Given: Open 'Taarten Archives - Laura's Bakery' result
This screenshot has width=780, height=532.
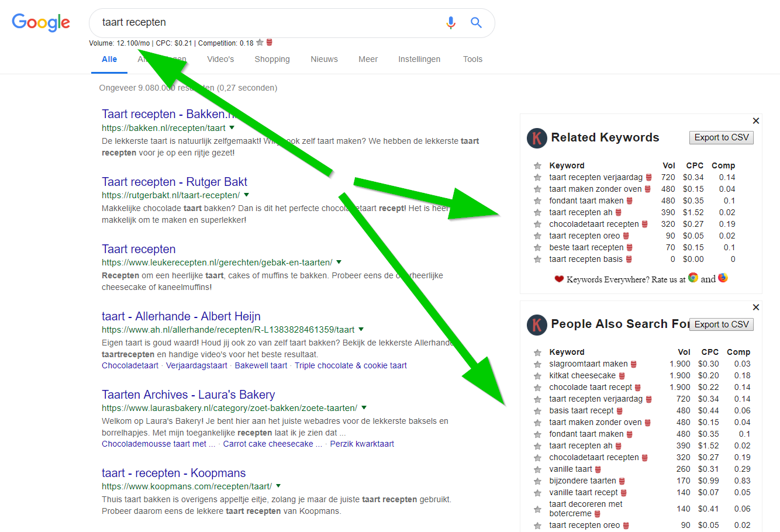Looking at the screenshot, I should tap(188, 395).
